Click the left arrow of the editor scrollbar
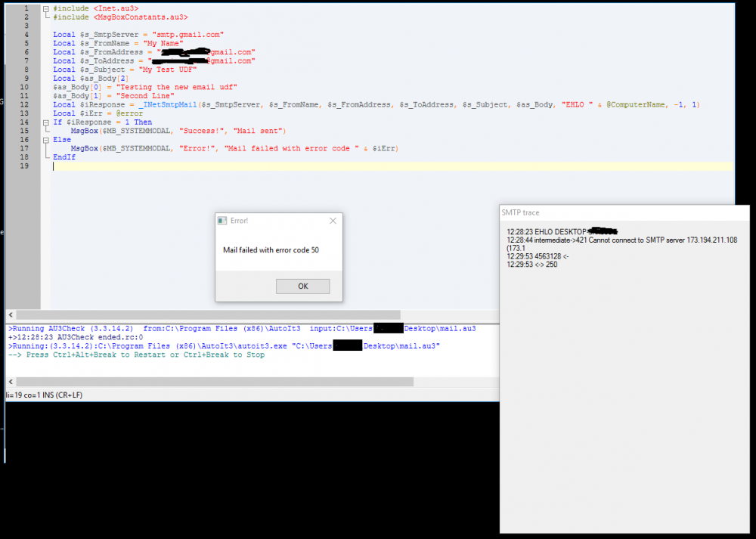756x539 pixels. [x=8, y=315]
